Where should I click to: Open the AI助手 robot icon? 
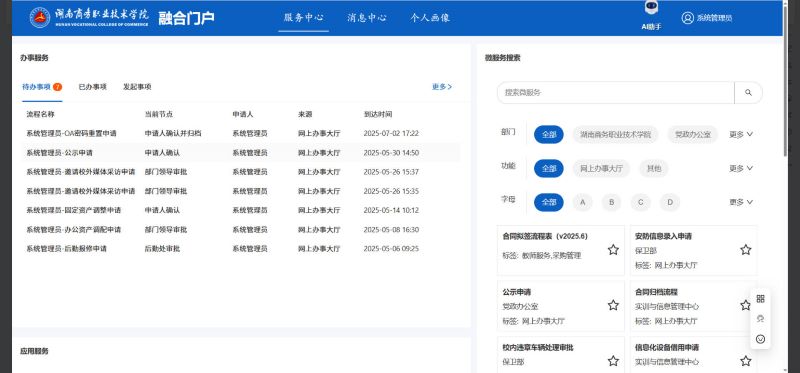click(652, 8)
